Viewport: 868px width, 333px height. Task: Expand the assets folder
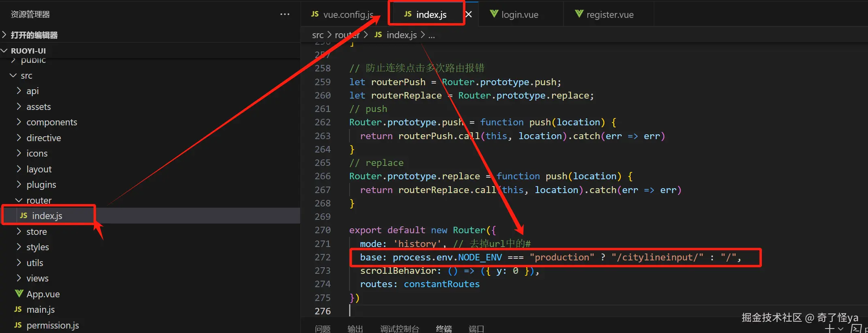click(x=38, y=107)
